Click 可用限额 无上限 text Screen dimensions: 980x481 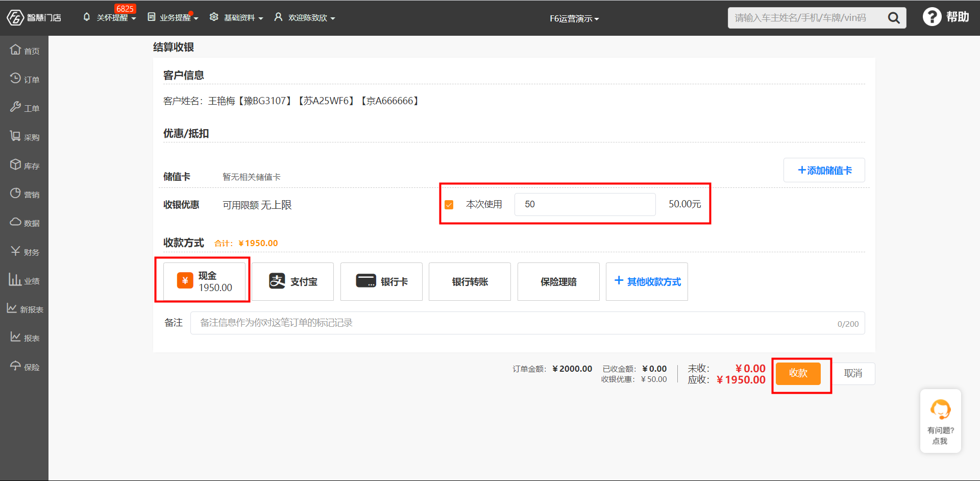pos(257,205)
